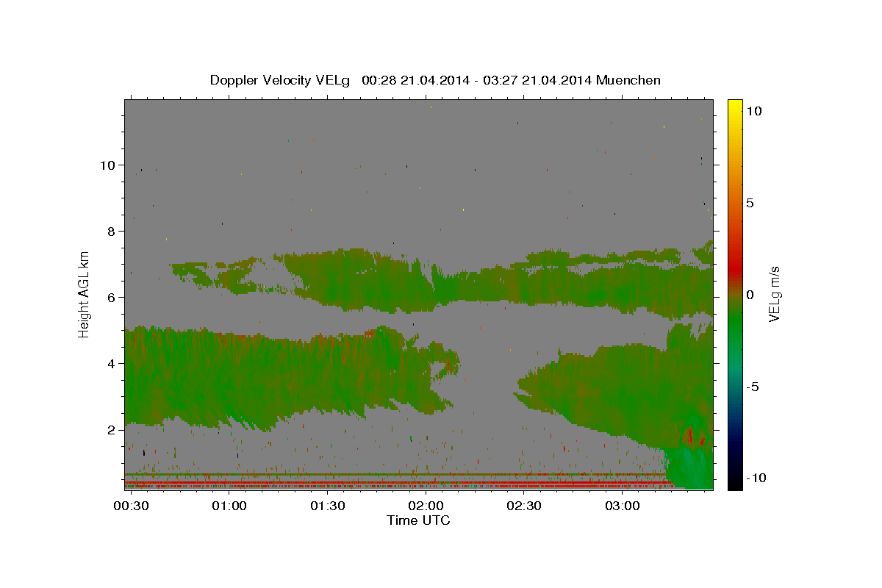This screenshot has height=588, width=882.
Task: Click the height tick label "6"
Action: pyautogui.click(x=111, y=298)
